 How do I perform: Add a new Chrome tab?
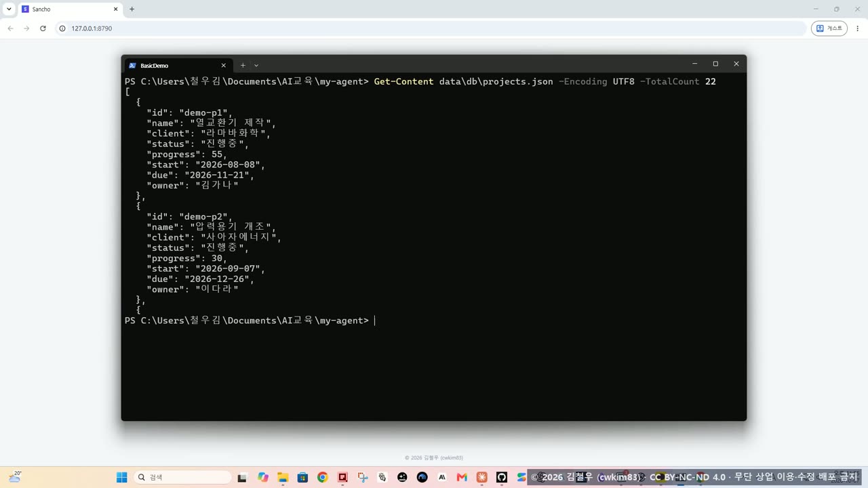tap(132, 9)
